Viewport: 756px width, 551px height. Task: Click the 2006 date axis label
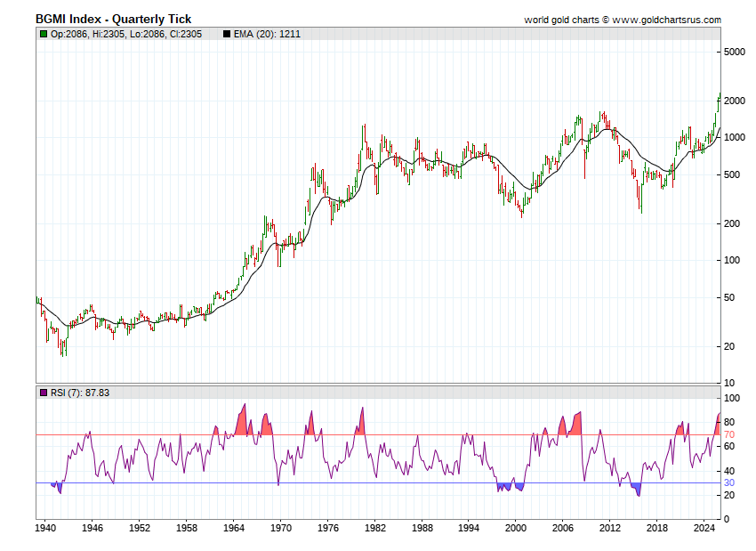coord(562,528)
